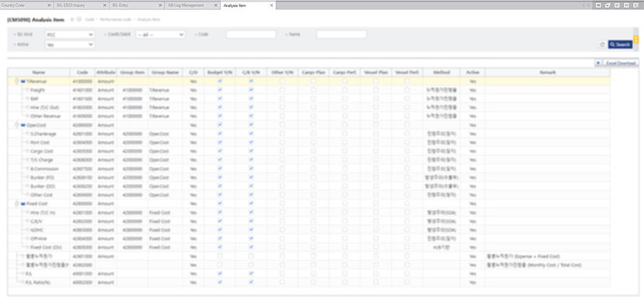
Task: Select the Freight tree row
Action: (x=309, y=90)
